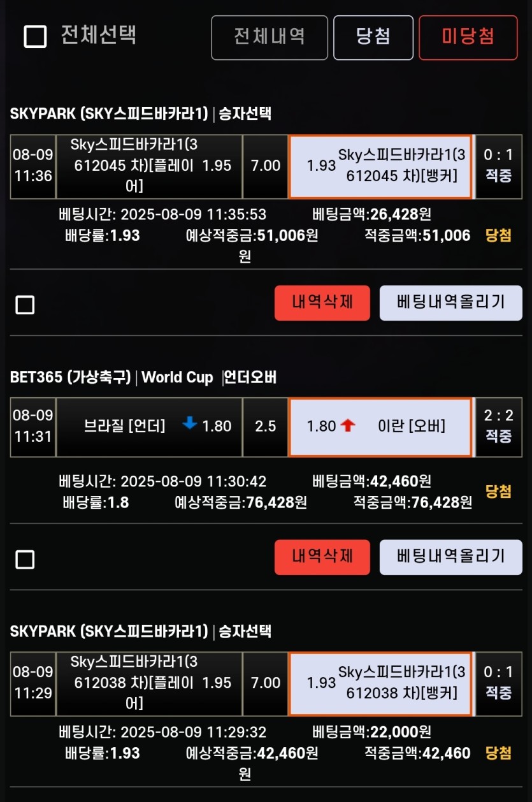Click the red up arrow beside 이란 odds
The image size is (532, 802).
(347, 426)
